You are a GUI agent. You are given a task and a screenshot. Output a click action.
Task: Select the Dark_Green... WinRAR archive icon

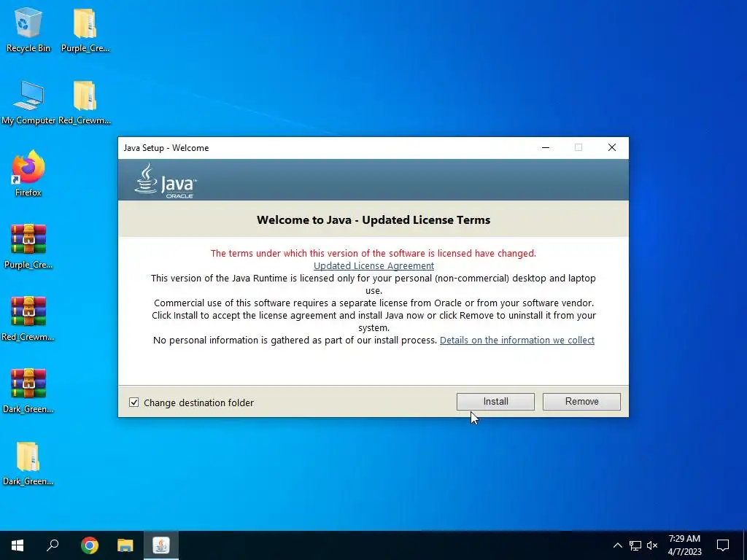coord(28,391)
